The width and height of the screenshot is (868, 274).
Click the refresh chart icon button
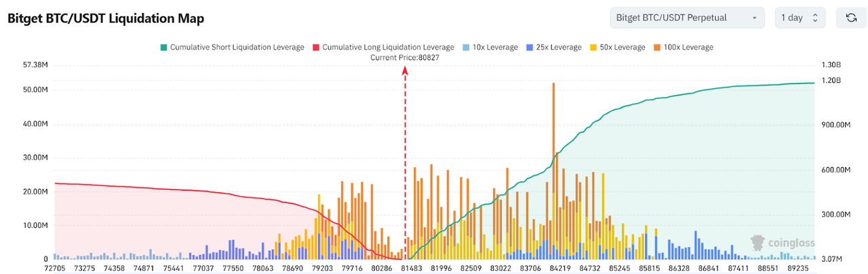[x=851, y=17]
